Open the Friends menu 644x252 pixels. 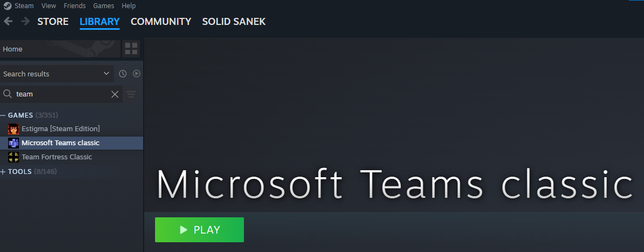coord(75,6)
